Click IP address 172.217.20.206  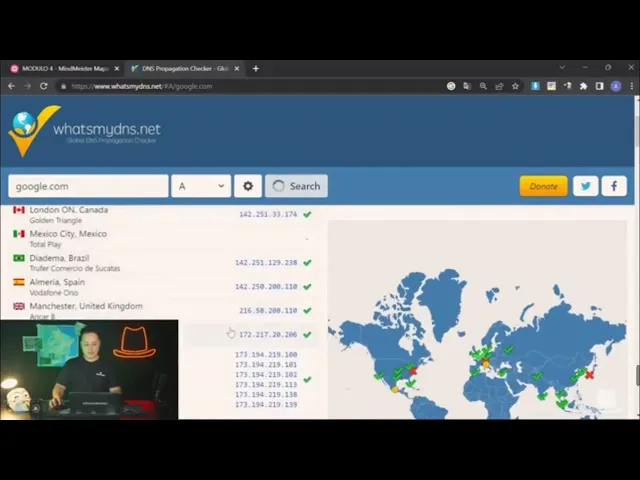coord(268,335)
